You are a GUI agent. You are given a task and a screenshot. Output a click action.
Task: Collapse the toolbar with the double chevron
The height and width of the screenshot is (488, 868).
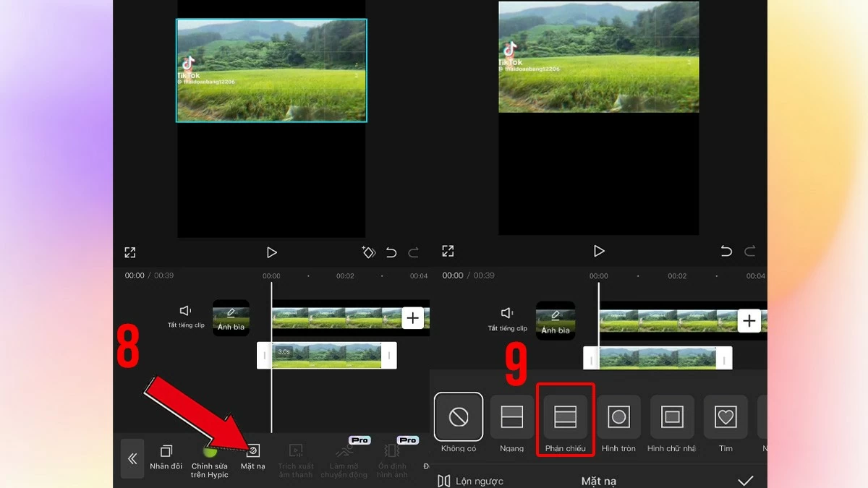pyautogui.click(x=133, y=459)
